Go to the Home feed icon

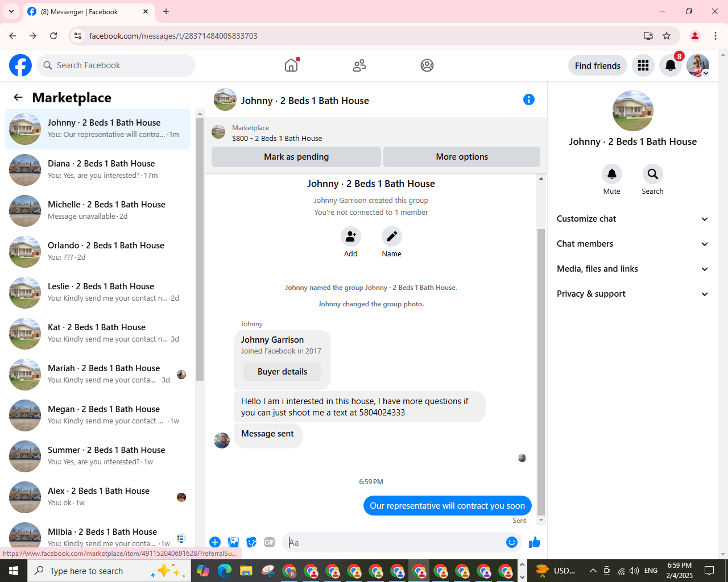(x=291, y=65)
